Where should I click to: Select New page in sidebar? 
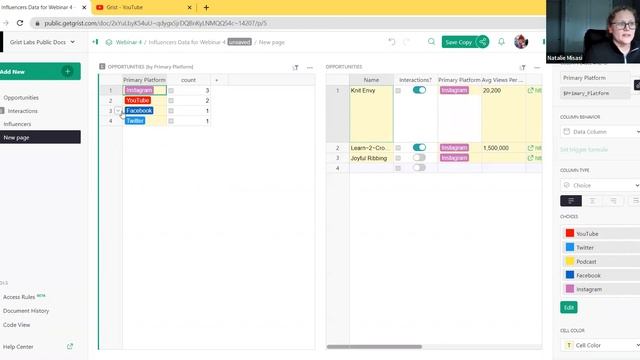[40, 137]
